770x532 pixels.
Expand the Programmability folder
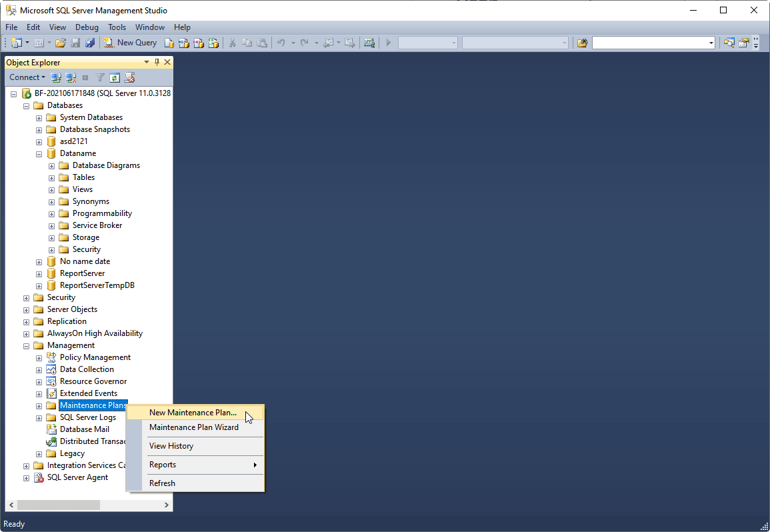pos(51,214)
